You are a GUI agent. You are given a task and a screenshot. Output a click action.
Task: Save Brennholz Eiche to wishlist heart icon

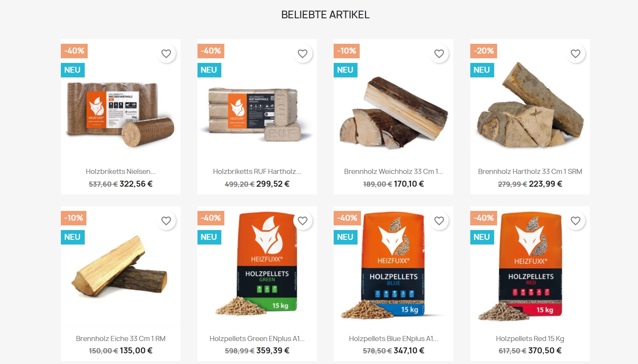pos(166,221)
